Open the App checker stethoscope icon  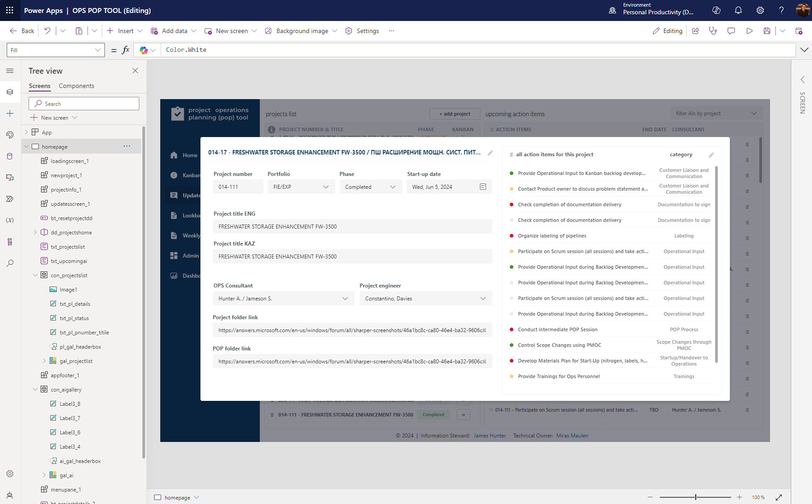tap(713, 31)
